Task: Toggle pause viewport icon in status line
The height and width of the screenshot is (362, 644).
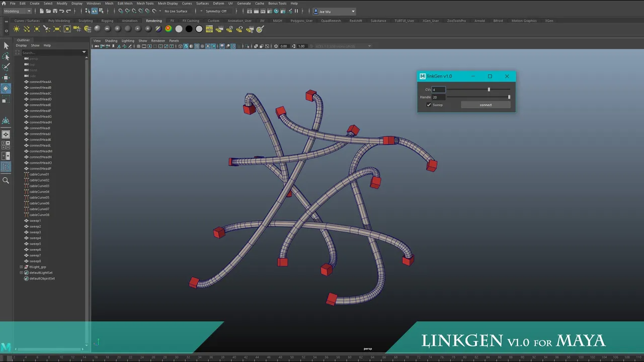Action: point(296,11)
